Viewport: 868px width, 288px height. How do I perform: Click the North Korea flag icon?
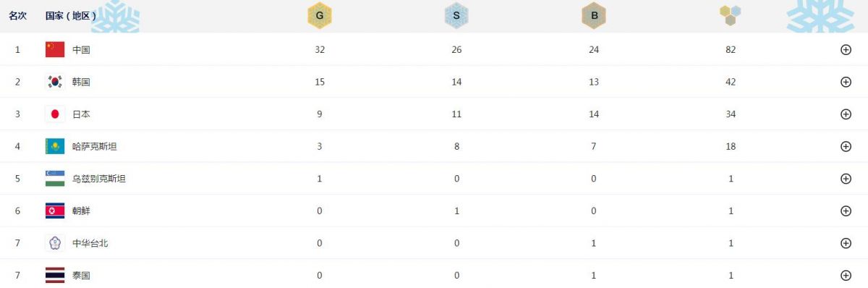coord(55,211)
